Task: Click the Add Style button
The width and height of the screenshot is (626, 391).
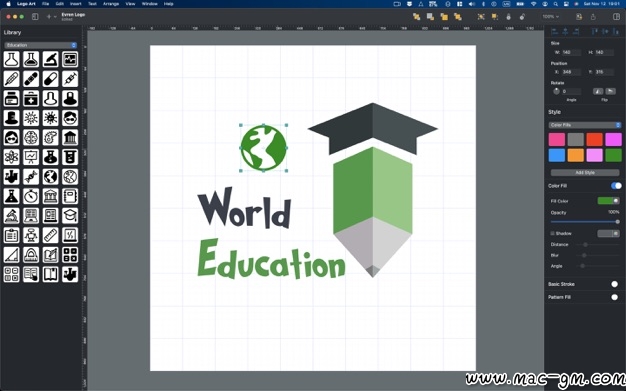Action: [x=585, y=173]
